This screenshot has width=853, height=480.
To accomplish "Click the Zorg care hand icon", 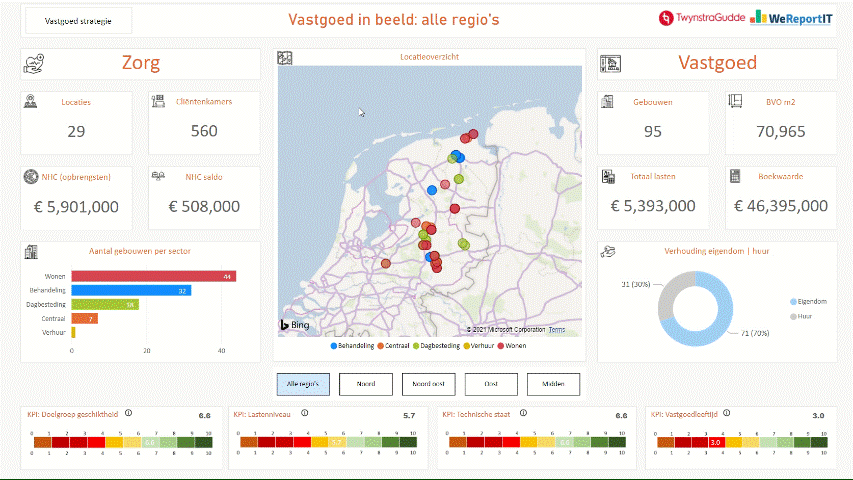I will coord(34,64).
